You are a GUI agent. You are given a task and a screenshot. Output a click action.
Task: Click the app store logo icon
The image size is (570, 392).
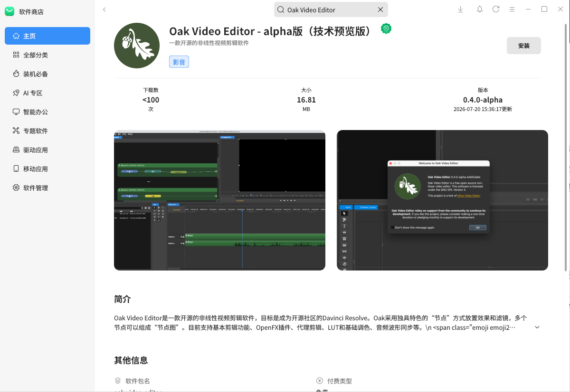(x=9, y=11)
